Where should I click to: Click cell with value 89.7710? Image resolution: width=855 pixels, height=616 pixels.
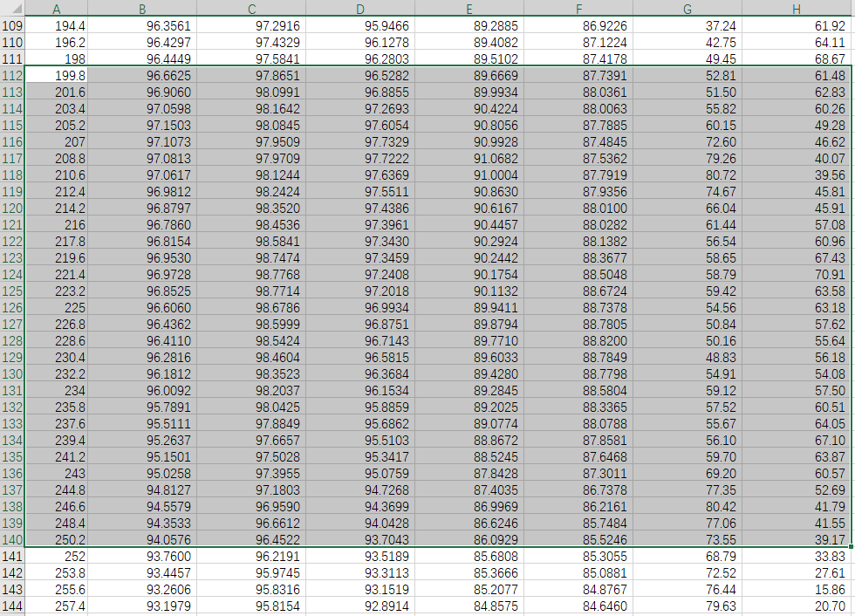tap(469, 340)
